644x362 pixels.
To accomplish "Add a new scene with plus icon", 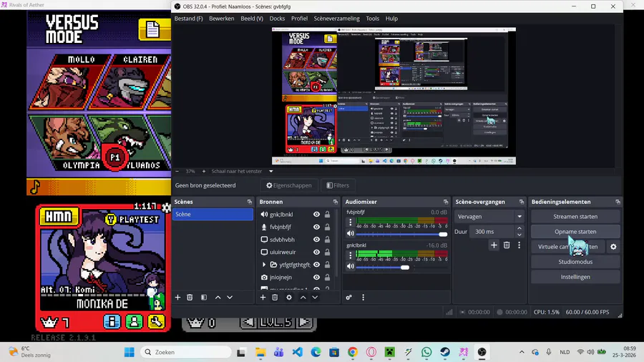I will click(178, 297).
